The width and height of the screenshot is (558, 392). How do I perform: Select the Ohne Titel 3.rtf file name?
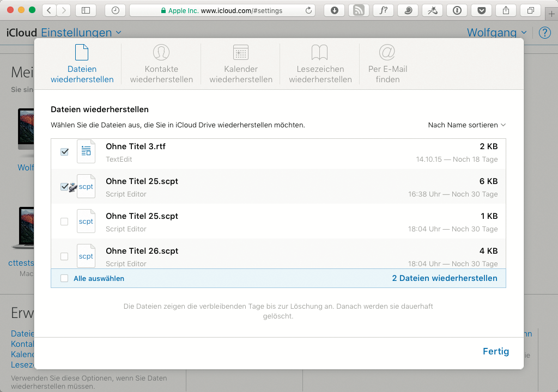[136, 146]
